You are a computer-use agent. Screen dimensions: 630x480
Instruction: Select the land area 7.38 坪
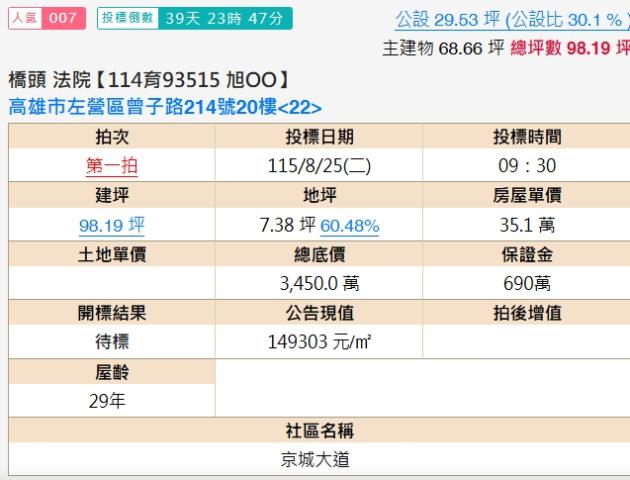coord(288,225)
